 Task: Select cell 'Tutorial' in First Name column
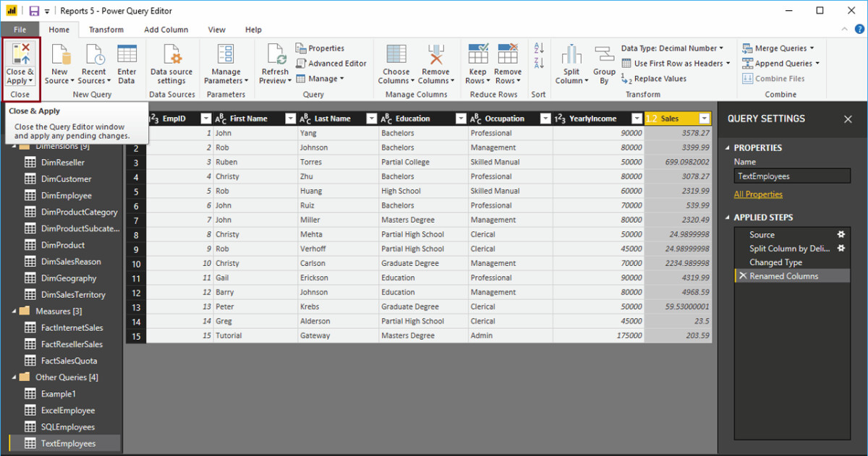(x=255, y=335)
